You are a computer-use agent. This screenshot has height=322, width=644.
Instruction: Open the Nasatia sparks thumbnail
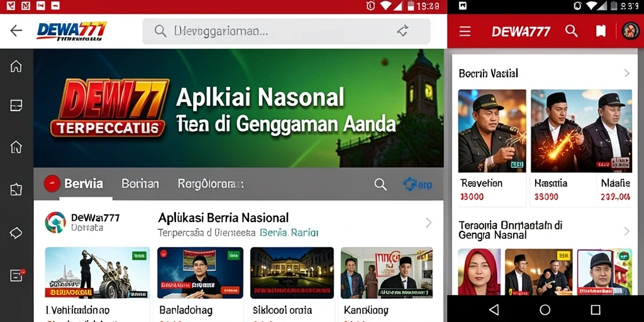pyautogui.click(x=581, y=131)
